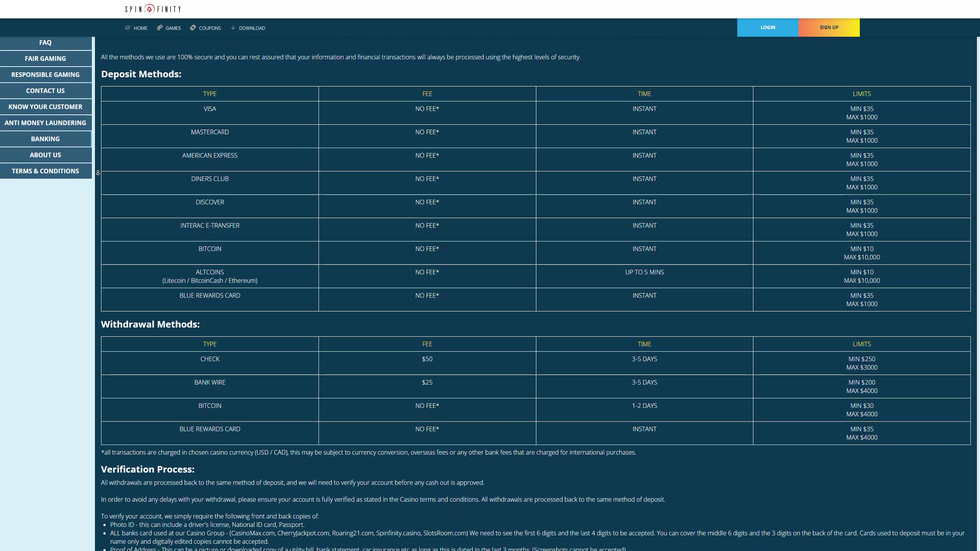Open the Coupons menu item
980x551 pixels.
coord(210,28)
